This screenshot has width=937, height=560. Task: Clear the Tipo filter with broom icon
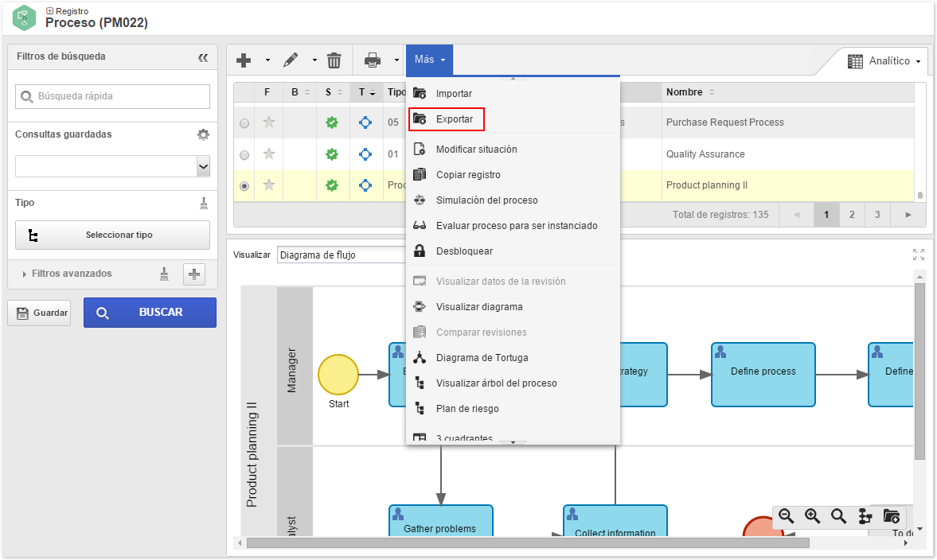click(x=204, y=203)
